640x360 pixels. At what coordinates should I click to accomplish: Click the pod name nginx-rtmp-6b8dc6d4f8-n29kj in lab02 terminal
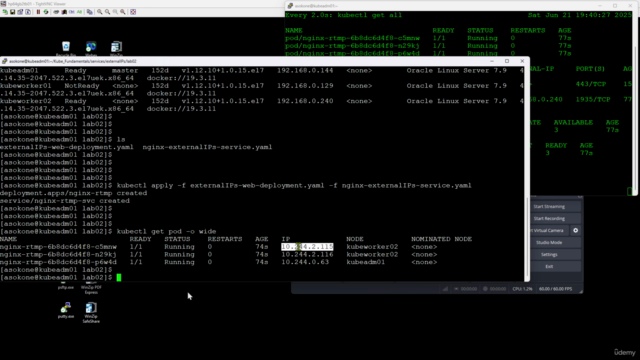[x=58, y=254]
